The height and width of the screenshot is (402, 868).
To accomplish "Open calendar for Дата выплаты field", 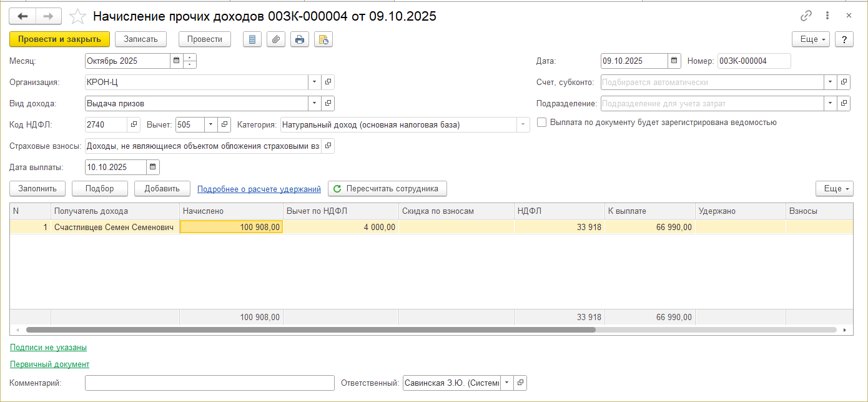I will pyautogui.click(x=153, y=168).
